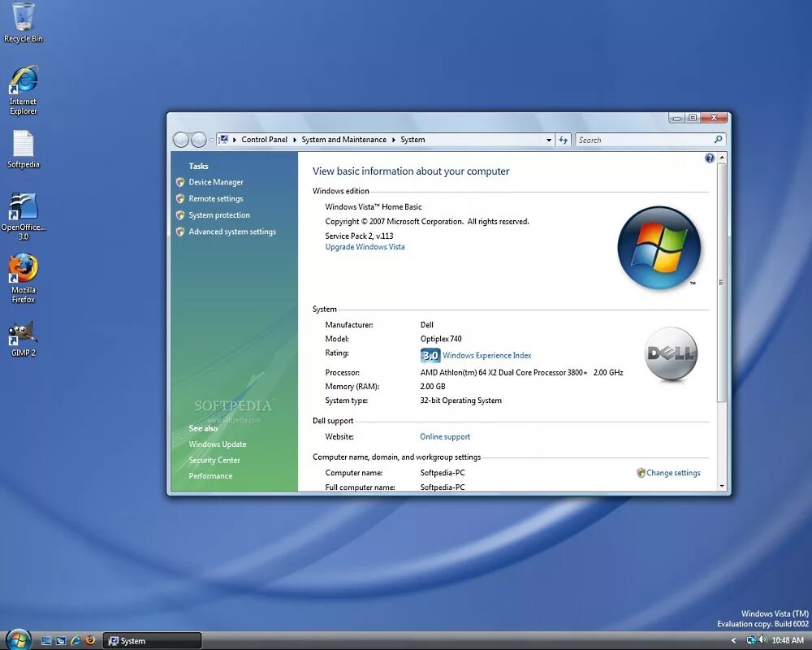Image resolution: width=812 pixels, height=650 pixels.
Task: Open Help question mark button
Action: [710, 158]
